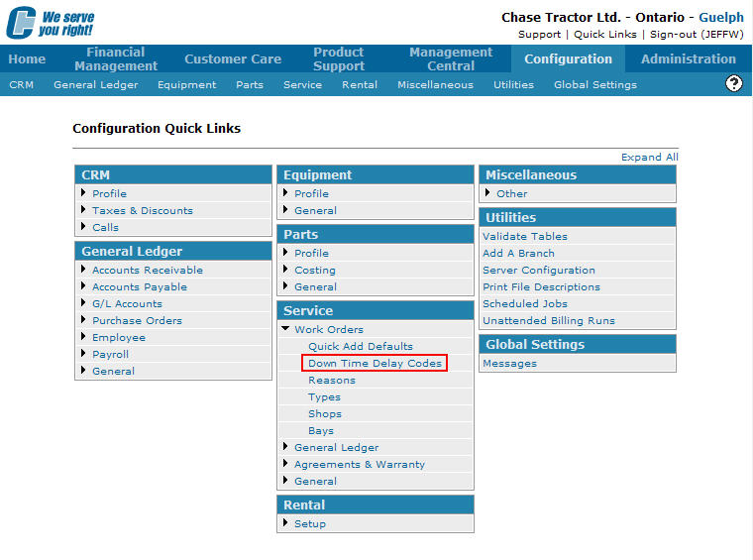Expand the Agreements & Warranty arrow
Screen dimensions: 753x560
285,464
